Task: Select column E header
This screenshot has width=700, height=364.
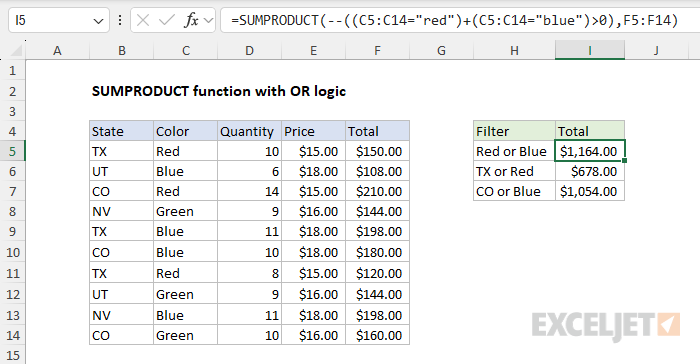Action: click(313, 50)
